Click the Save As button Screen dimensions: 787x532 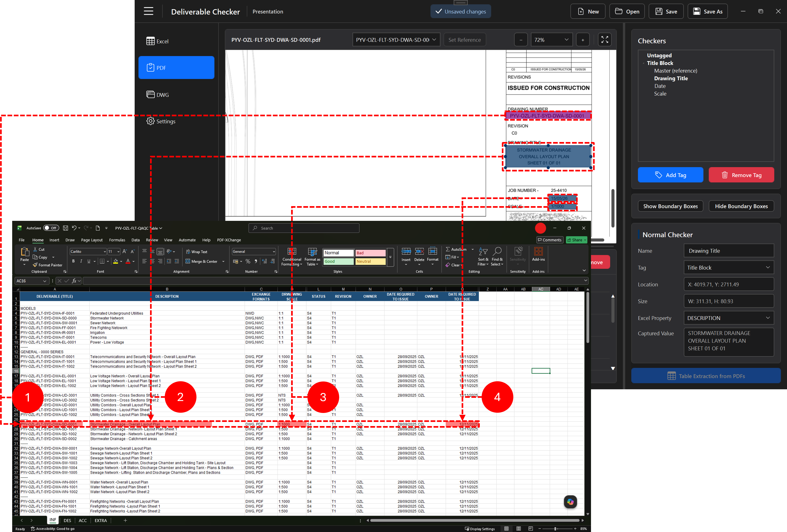click(x=707, y=11)
